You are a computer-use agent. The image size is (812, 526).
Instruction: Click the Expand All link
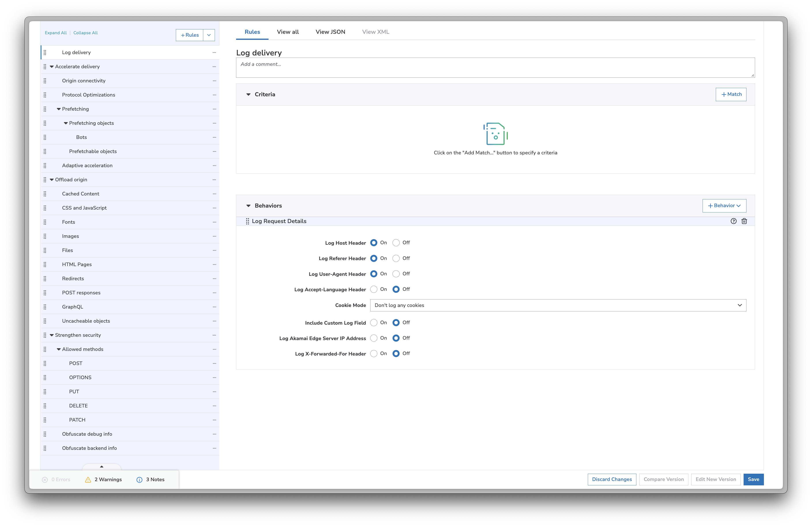click(56, 33)
